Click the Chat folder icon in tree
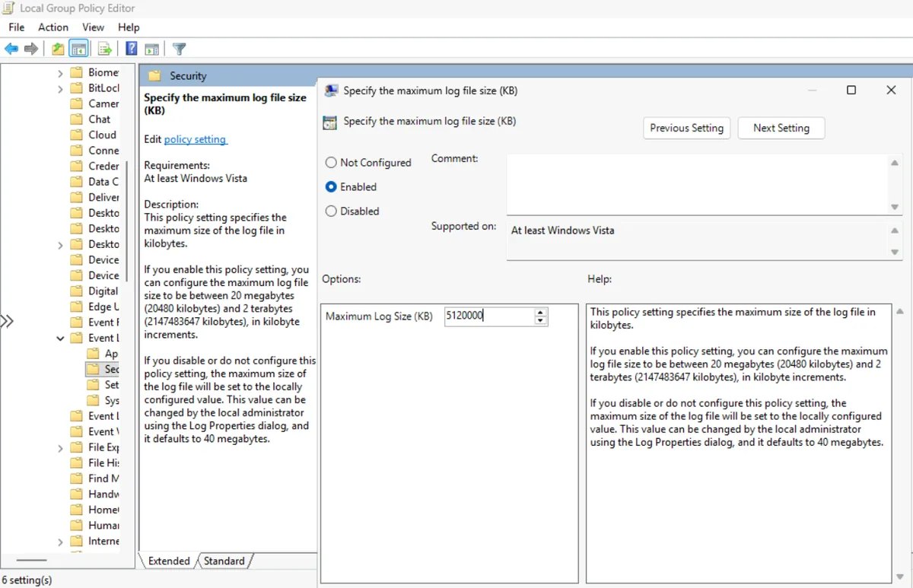Image resolution: width=913 pixels, height=588 pixels. tap(76, 119)
